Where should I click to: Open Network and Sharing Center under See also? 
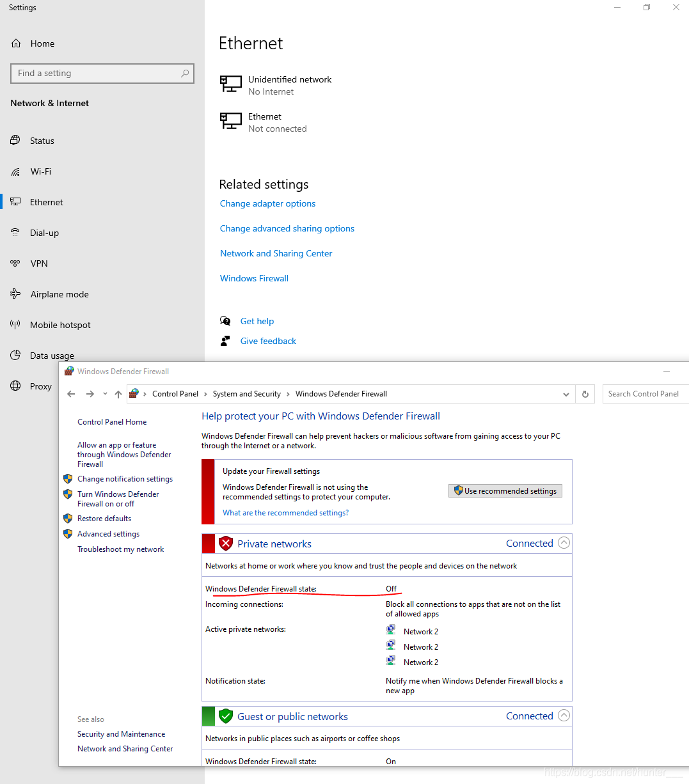pyautogui.click(x=125, y=749)
